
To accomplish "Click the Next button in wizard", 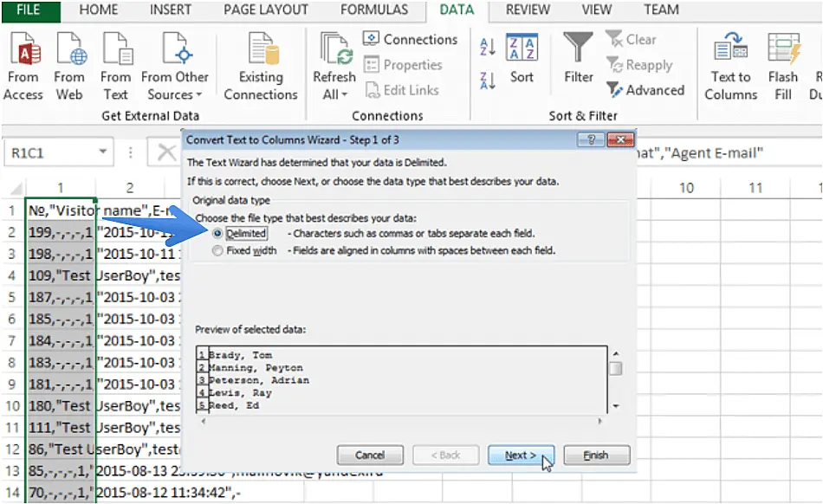I will click(520, 456).
